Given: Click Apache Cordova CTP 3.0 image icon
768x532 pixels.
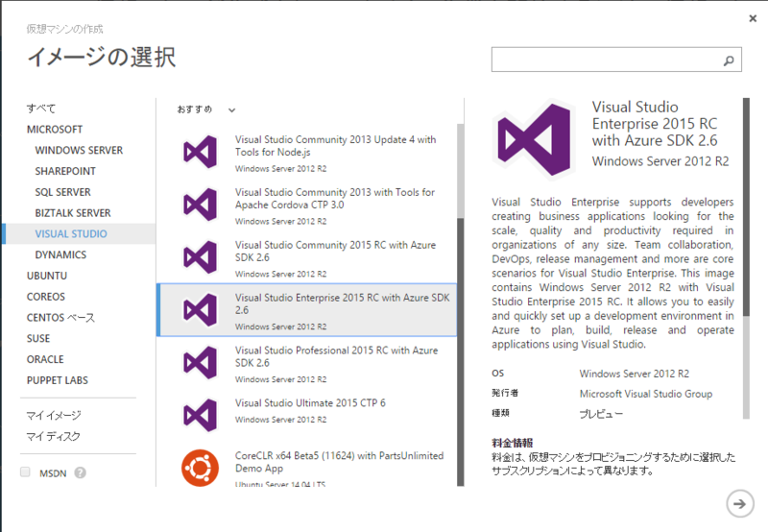Looking at the screenshot, I should [x=200, y=205].
